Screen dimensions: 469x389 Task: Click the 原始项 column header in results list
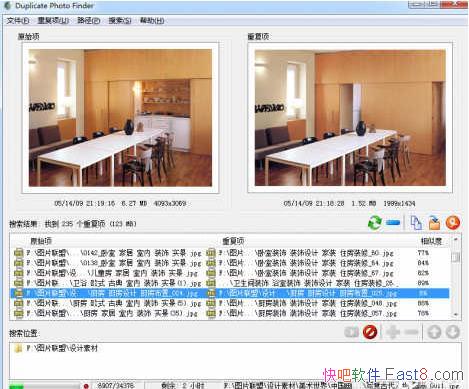coord(41,241)
